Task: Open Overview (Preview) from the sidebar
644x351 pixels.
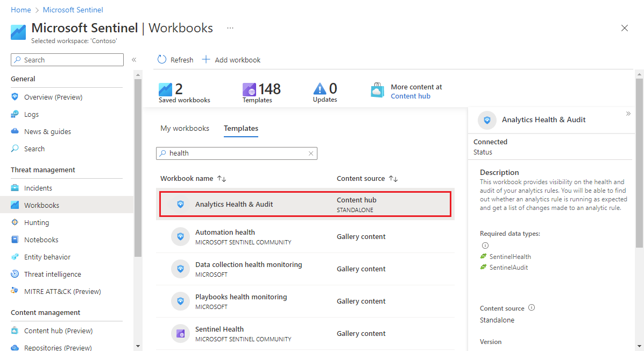Action: [x=52, y=97]
